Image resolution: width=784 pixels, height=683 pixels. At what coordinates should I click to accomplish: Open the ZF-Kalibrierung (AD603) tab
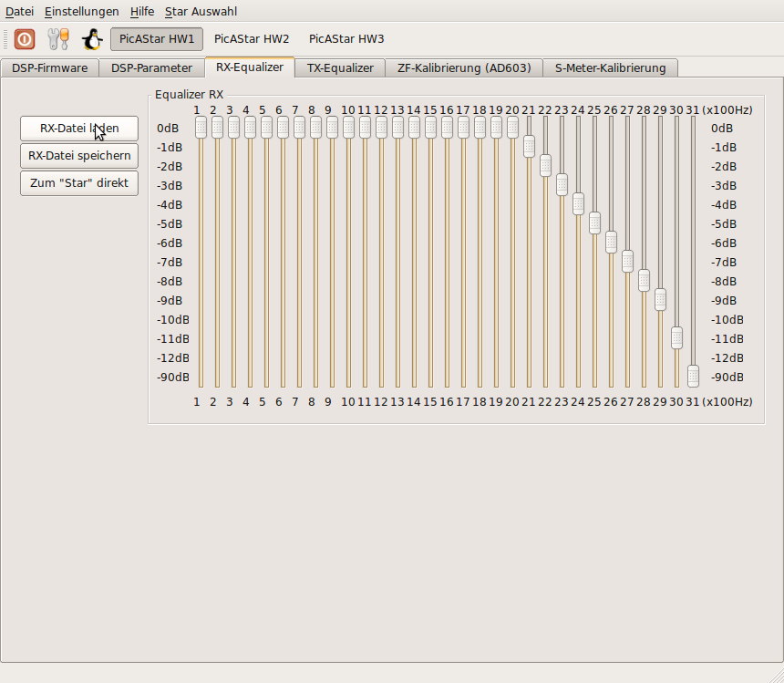point(464,68)
